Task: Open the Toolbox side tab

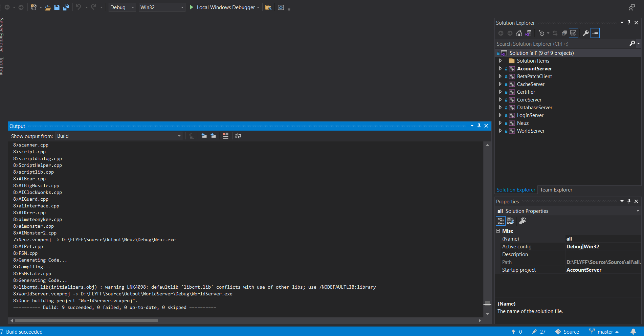Action: tap(2, 66)
